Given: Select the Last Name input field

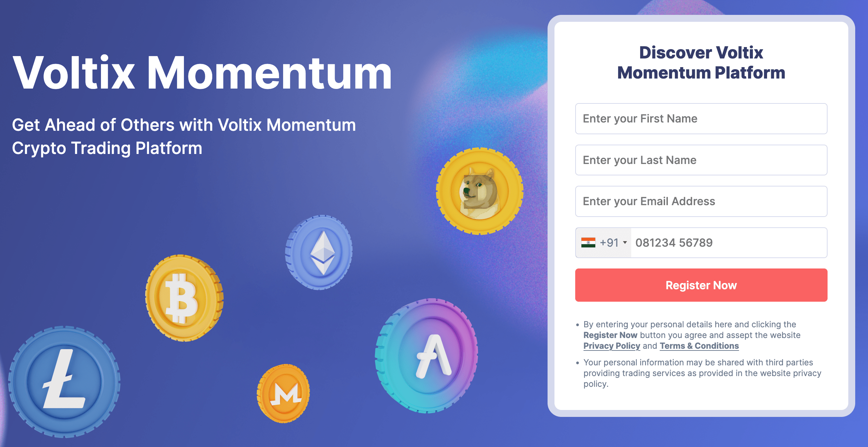Looking at the screenshot, I should click(x=702, y=159).
